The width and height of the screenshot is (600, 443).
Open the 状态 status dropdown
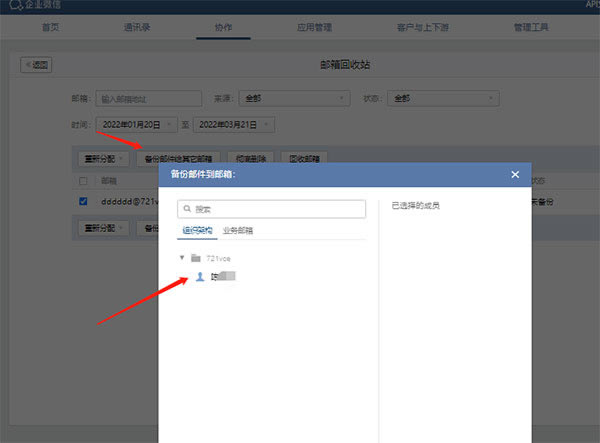click(443, 98)
